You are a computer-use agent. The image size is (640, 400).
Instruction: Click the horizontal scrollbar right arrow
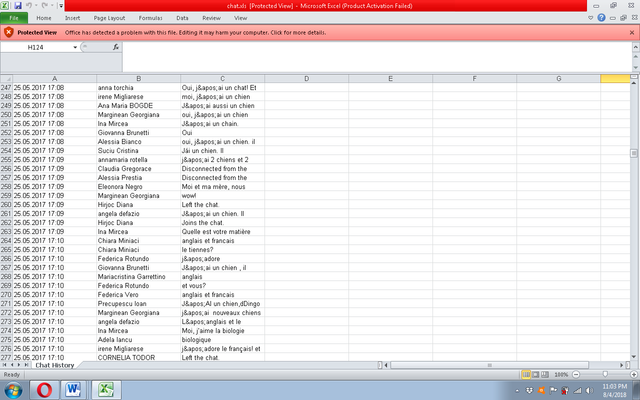[622, 365]
